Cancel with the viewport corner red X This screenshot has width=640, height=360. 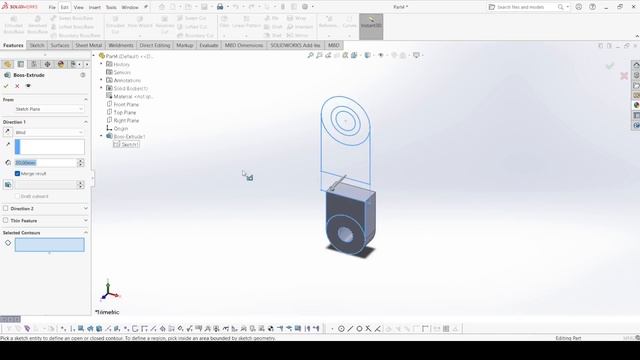(624, 76)
